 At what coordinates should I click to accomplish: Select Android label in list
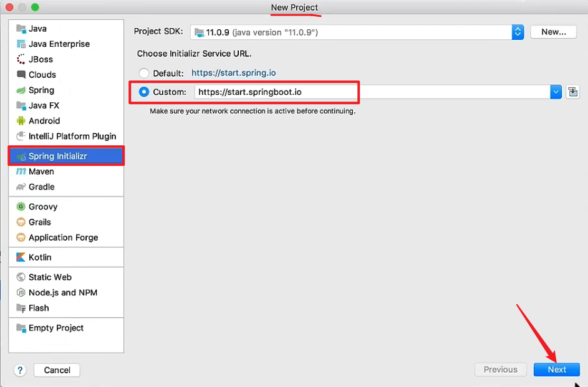point(44,121)
